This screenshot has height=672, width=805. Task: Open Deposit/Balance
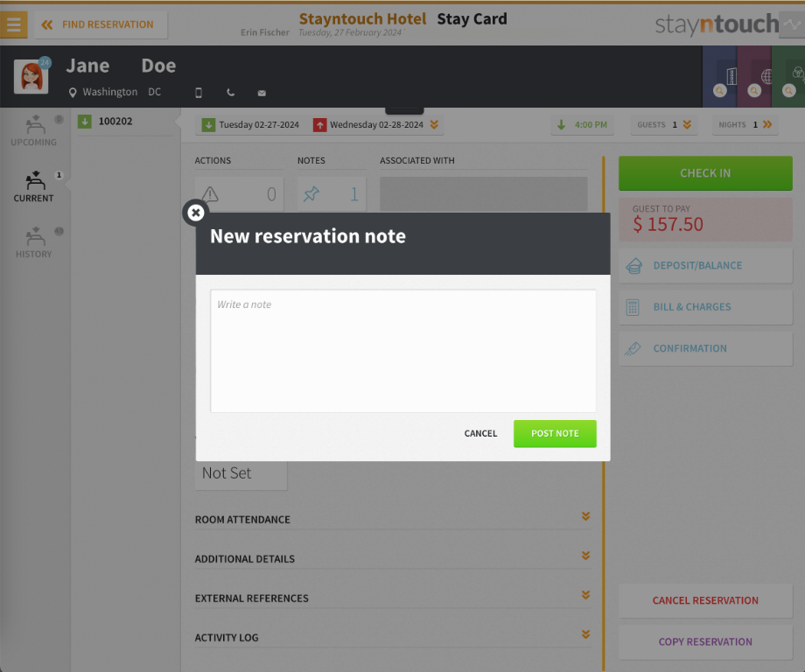[705, 266]
